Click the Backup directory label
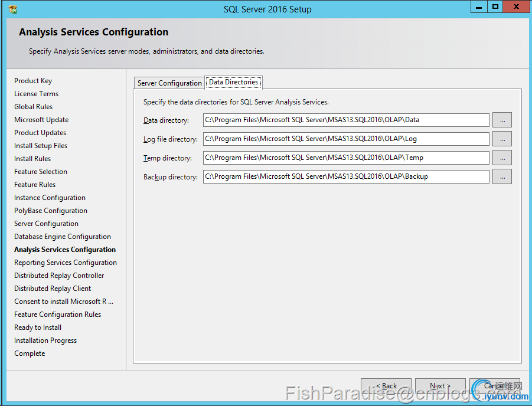 click(170, 177)
